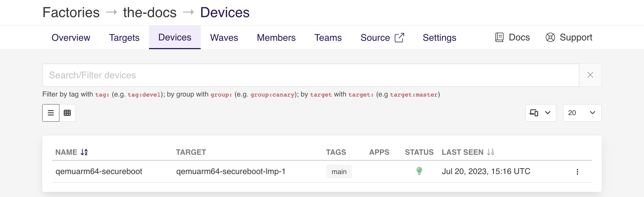Switch to list view layout
This screenshot has width=644, height=197.
51,113
